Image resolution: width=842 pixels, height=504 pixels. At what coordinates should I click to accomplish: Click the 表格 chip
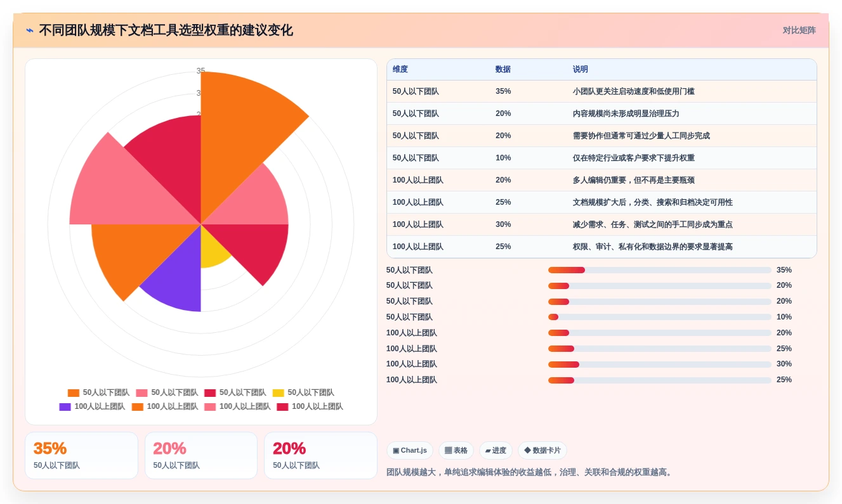(456, 451)
